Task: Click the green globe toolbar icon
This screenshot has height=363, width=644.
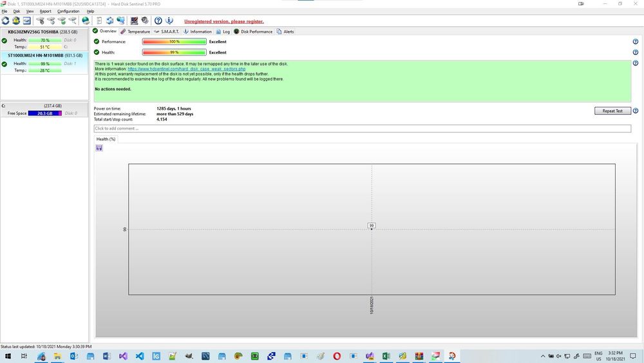Action: (x=86, y=21)
